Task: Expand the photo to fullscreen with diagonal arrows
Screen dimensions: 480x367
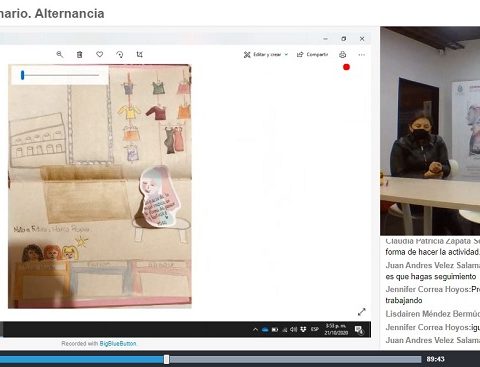Action: (x=362, y=312)
